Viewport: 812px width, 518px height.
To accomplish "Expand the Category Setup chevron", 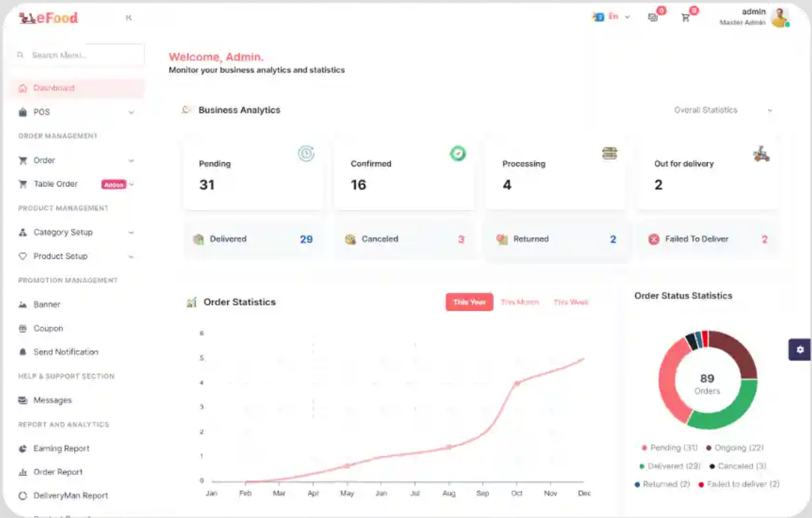I will [x=131, y=233].
